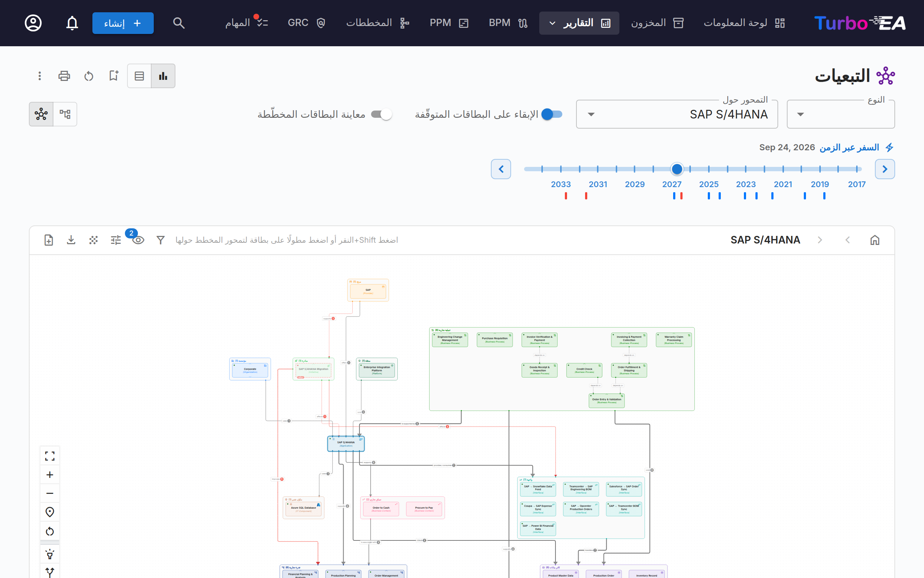This screenshot has width=924, height=578.
Task: Fit the diagram to screen
Action: pos(50,456)
